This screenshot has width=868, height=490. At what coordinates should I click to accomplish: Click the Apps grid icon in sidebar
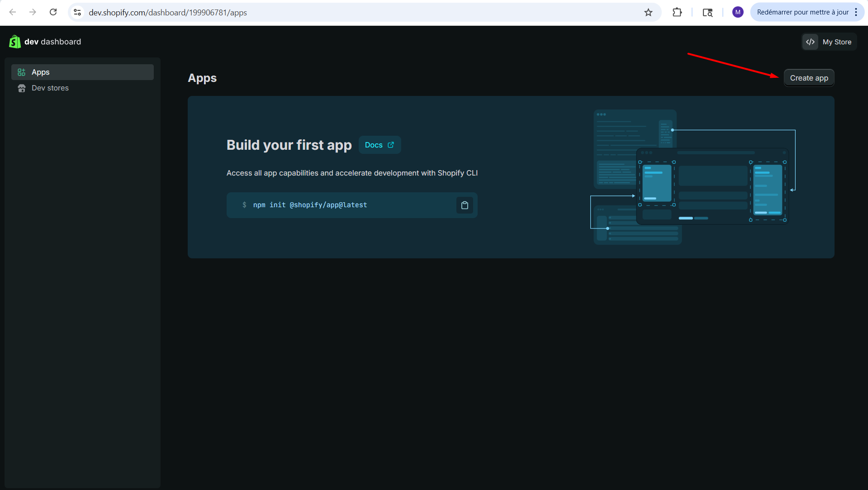[x=21, y=72]
